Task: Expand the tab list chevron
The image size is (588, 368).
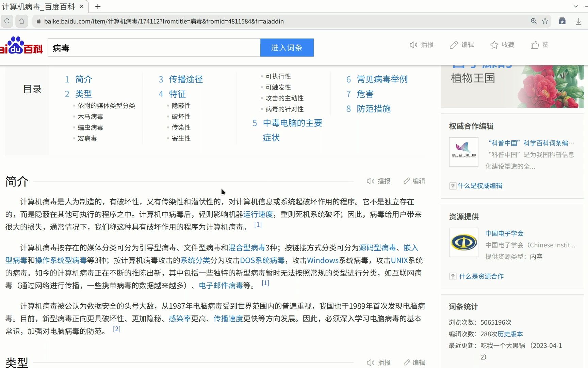Action: point(575,6)
